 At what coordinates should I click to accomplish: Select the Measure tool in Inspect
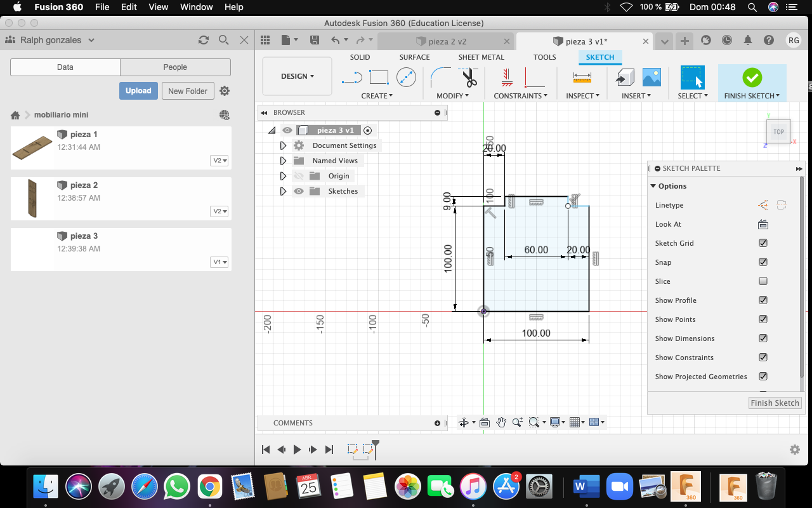582,77
